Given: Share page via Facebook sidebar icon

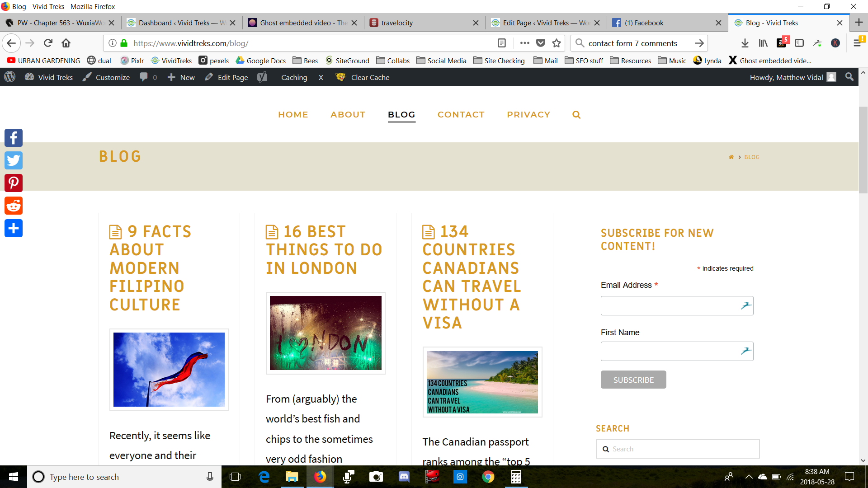Looking at the screenshot, I should 14,138.
